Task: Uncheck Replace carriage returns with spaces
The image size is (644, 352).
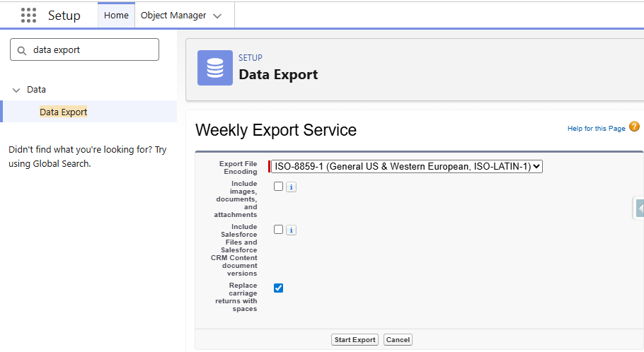Action: pyautogui.click(x=278, y=288)
